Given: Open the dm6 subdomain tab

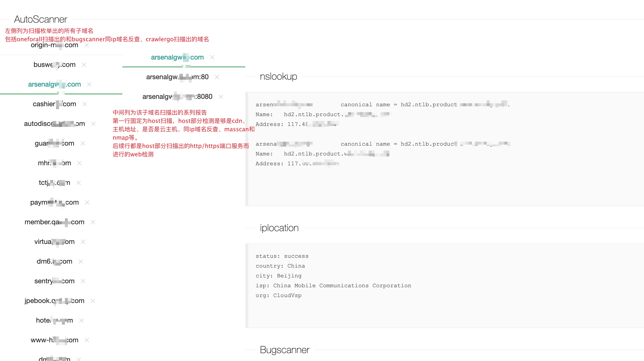Looking at the screenshot, I should click(x=55, y=261).
